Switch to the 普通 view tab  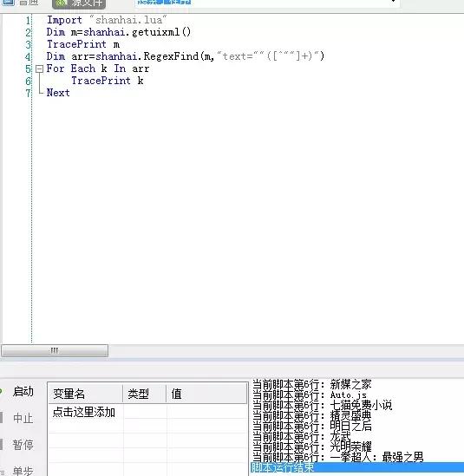[x=22, y=3]
